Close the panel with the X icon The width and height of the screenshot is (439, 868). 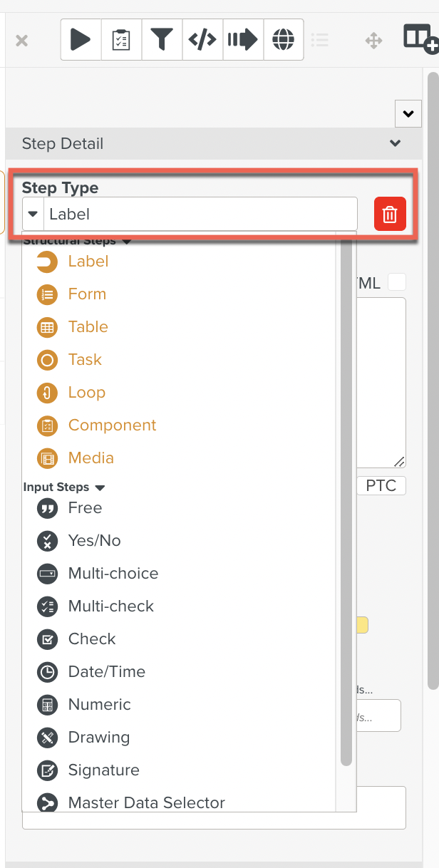pyautogui.click(x=21, y=40)
